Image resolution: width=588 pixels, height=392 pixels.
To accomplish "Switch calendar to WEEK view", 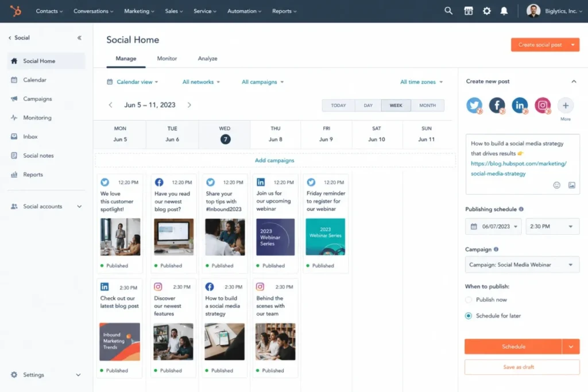I will [396, 105].
